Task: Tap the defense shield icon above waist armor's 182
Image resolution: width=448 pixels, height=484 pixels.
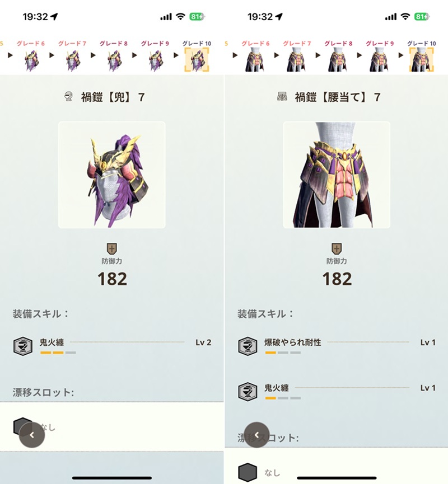Action: [x=337, y=248]
